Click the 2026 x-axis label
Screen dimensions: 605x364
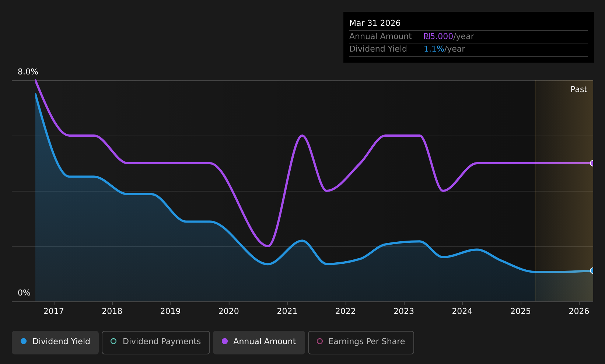point(579,311)
